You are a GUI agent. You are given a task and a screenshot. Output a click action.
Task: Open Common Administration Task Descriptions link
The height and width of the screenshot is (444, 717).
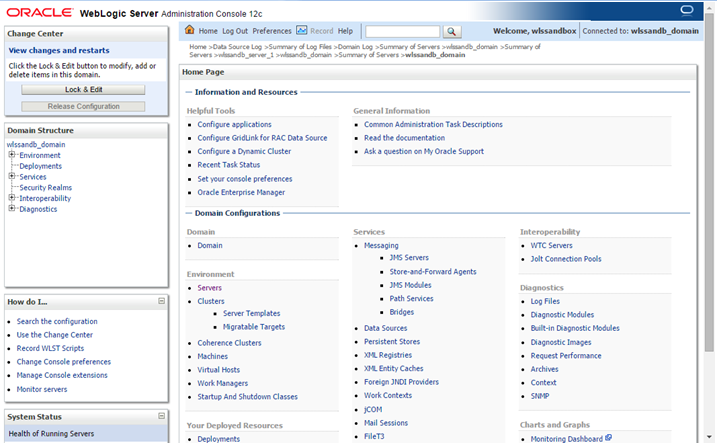[x=433, y=124]
